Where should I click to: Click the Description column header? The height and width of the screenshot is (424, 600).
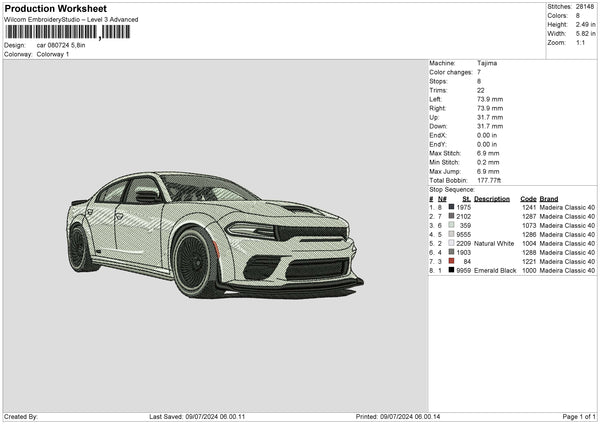491,198
